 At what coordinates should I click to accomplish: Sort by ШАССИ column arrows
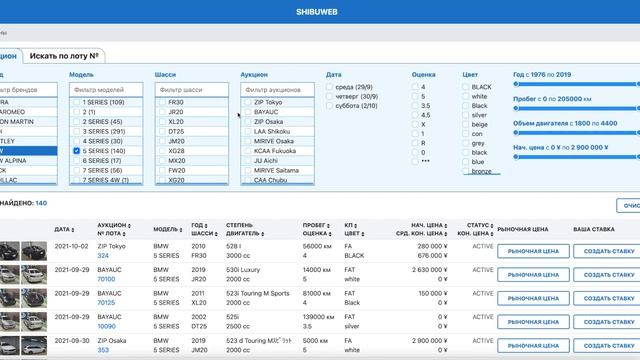(x=216, y=234)
